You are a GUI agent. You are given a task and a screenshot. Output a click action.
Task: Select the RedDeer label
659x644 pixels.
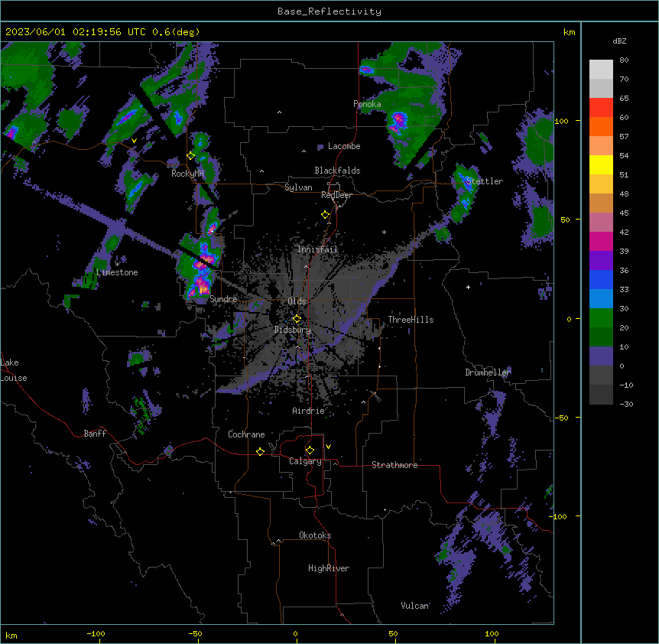(x=336, y=195)
